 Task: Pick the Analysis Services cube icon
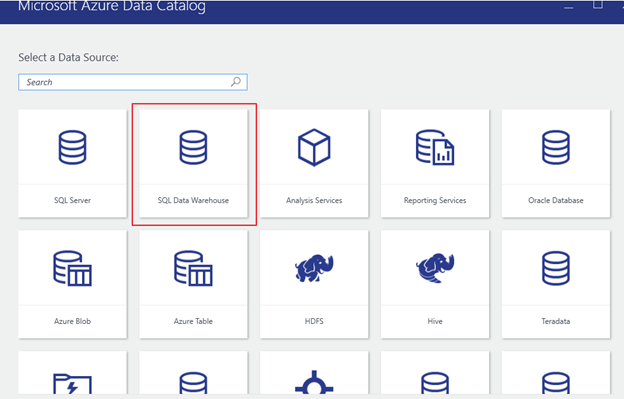[314, 147]
